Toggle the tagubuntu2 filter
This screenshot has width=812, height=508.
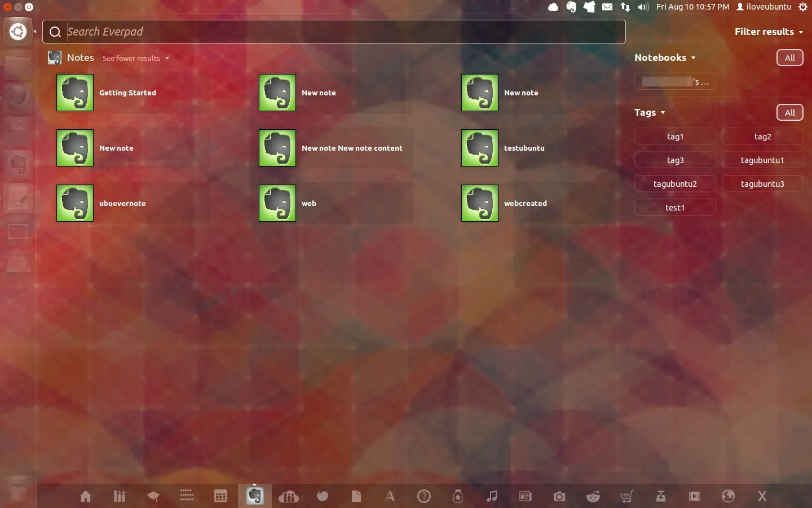click(x=675, y=184)
